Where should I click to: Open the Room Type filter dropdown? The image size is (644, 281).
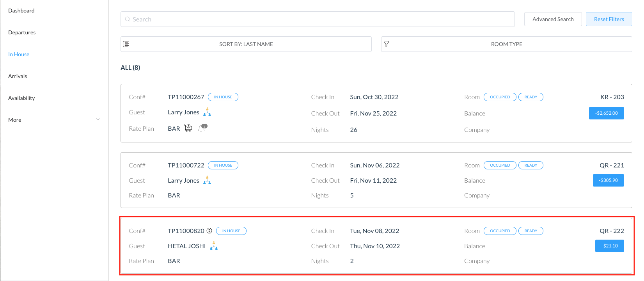506,44
